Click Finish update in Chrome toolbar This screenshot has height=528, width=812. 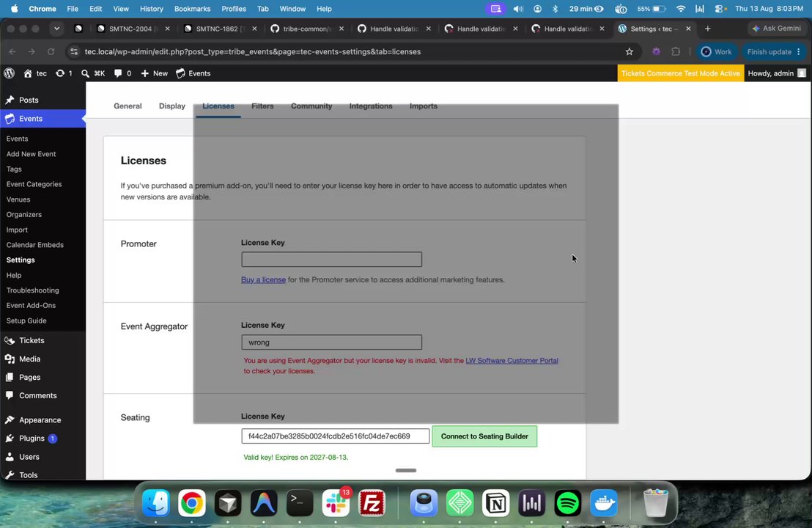774,51
